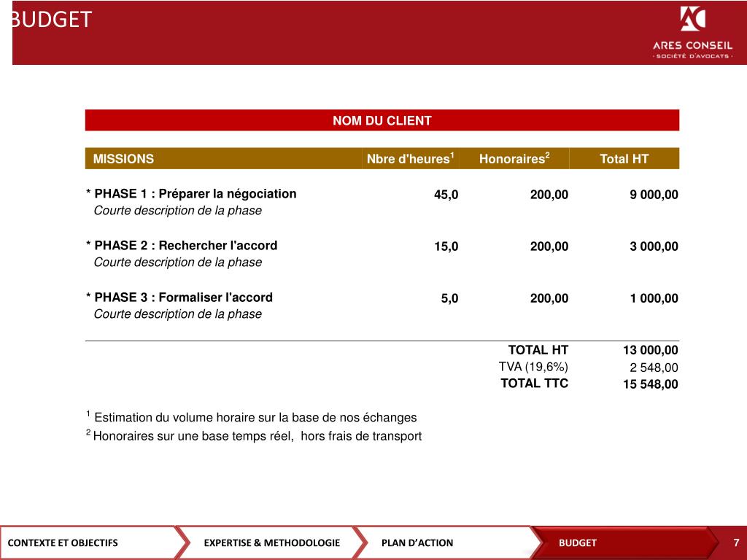Click the slide title BUDGET in header

(52, 20)
